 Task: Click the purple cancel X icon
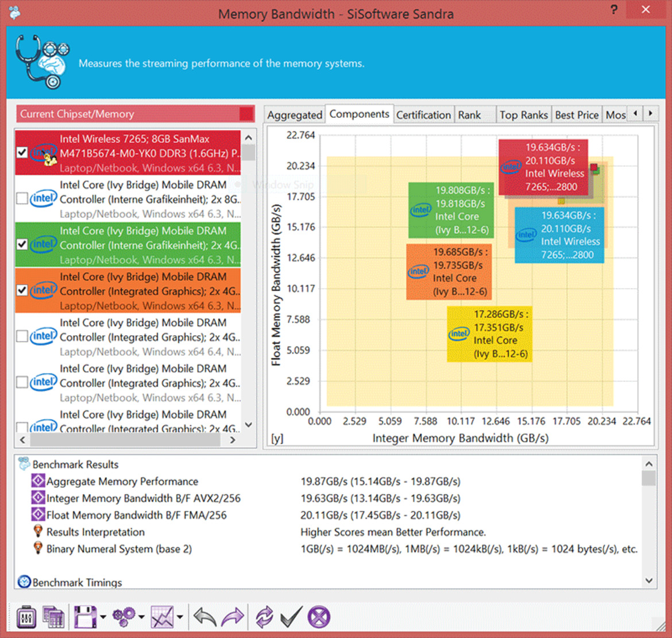[x=319, y=617]
